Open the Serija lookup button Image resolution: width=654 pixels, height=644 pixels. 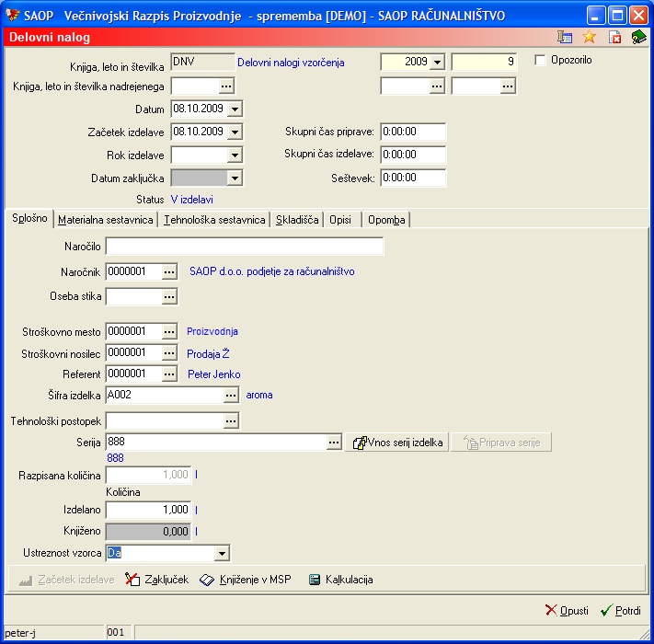(334, 443)
